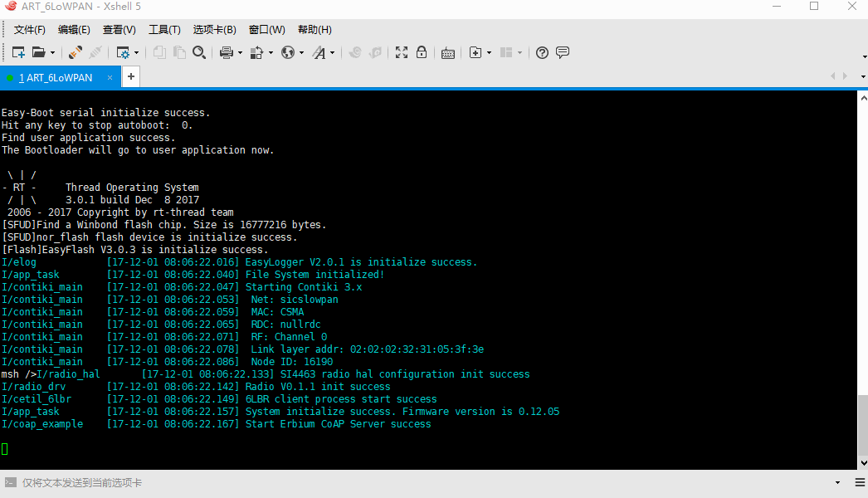The width and height of the screenshot is (868, 498).
Task: Close the ART_6LoWPAN tab
Action: pos(110,77)
